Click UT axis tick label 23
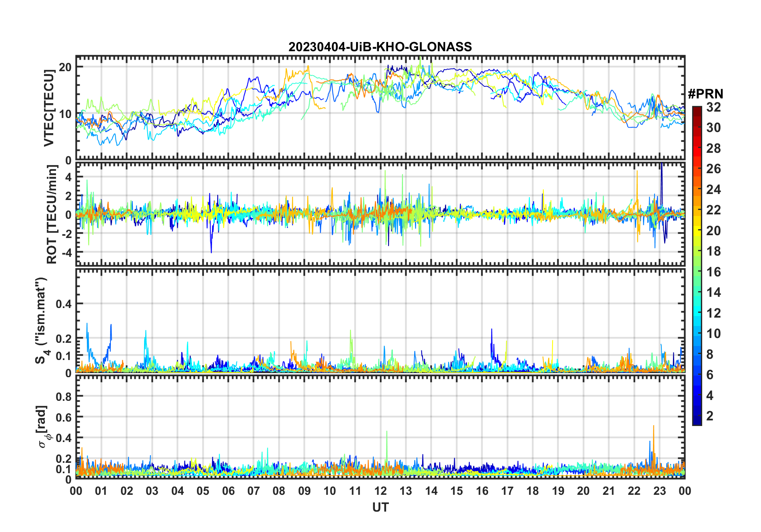Screen dimensions: 761x532 [659, 491]
